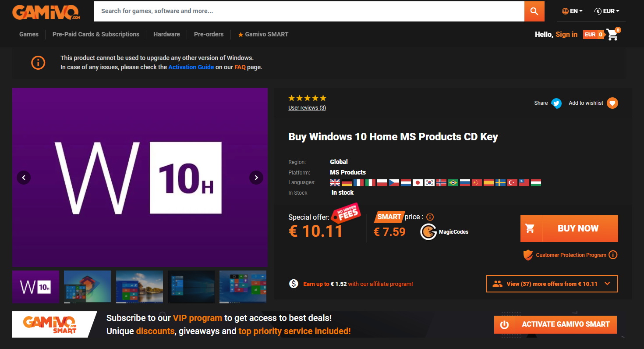Screen dimensions: 644x349
Task: Open the shopping cart icon
Action: click(612, 34)
